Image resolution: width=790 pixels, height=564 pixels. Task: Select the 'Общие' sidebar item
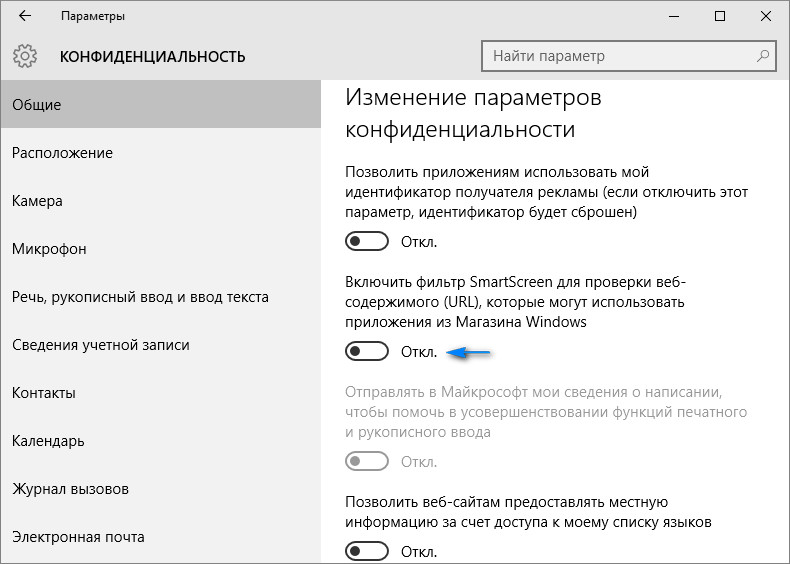161,104
